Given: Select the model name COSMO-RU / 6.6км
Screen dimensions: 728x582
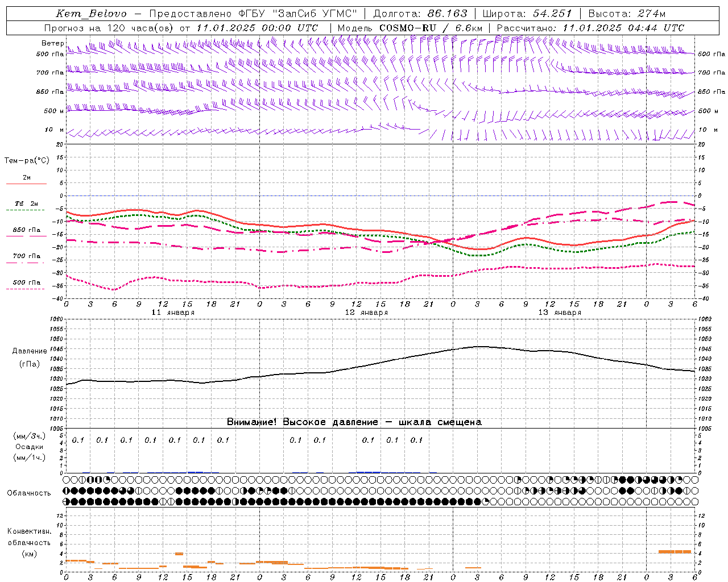Looking at the screenshot, I should point(431,28).
